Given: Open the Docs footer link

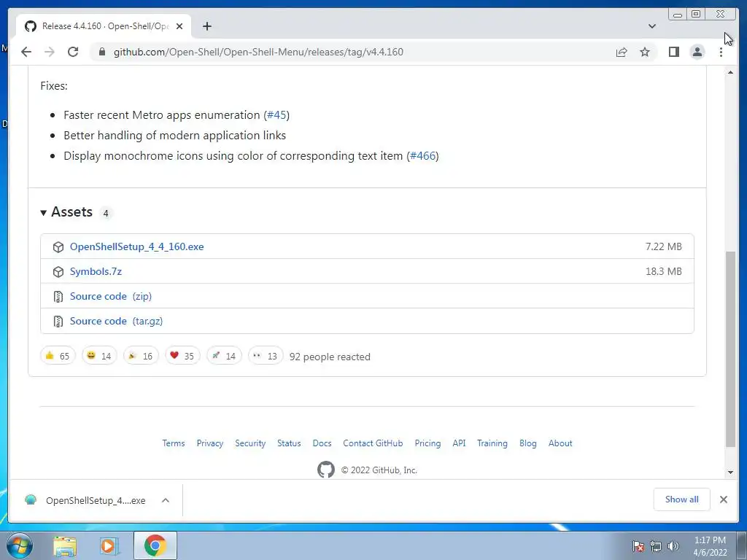Looking at the screenshot, I should coord(322,443).
